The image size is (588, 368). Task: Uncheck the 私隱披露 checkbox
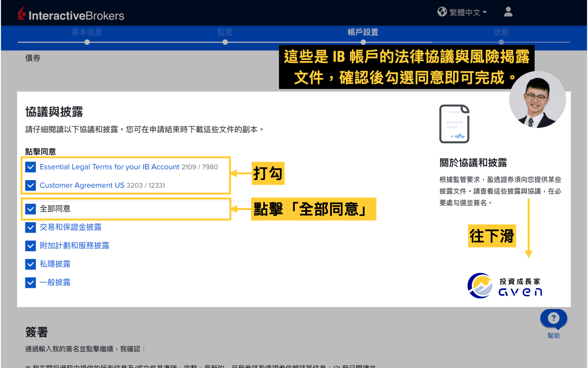(30, 264)
